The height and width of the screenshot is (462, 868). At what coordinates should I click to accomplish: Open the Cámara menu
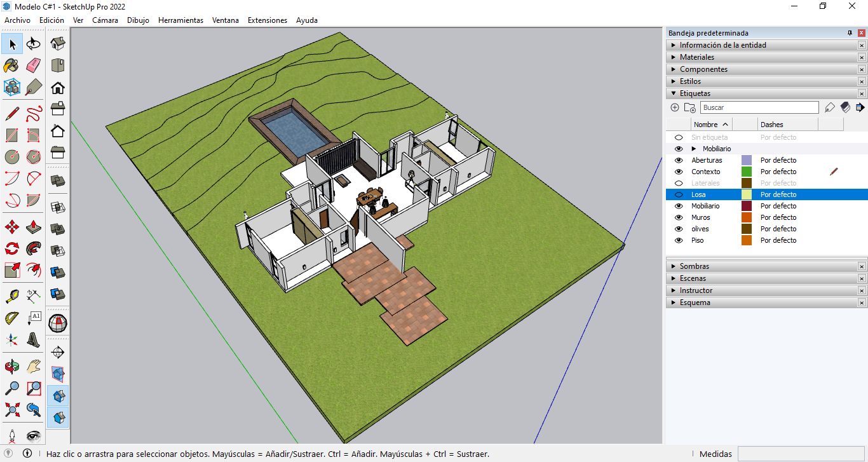[105, 20]
